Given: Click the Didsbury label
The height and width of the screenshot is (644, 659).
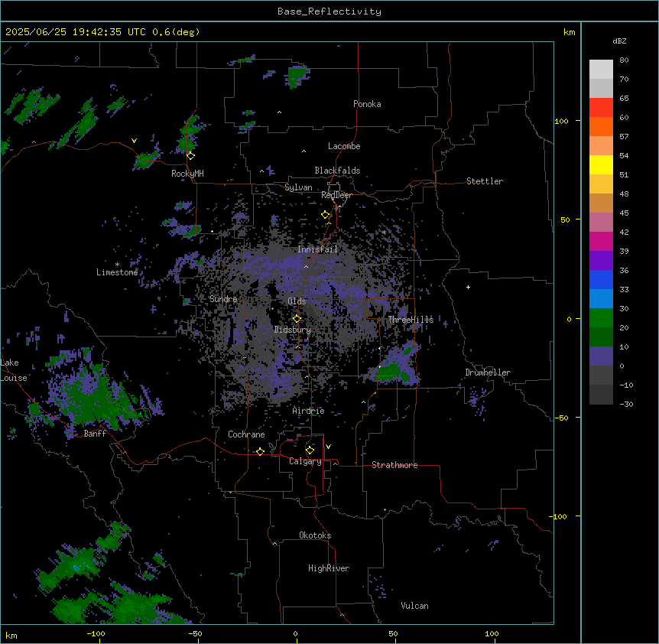Looking at the screenshot, I should tap(293, 330).
